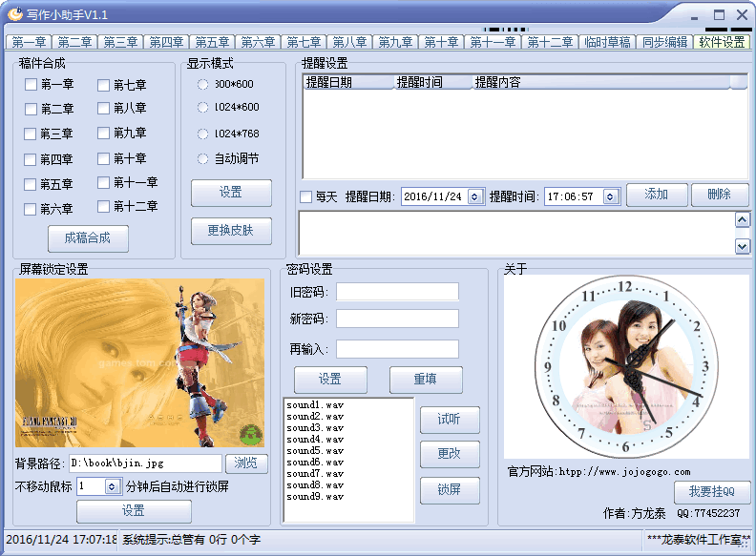Check the 第十二章 checkbox
The image size is (756, 556).
(x=103, y=206)
